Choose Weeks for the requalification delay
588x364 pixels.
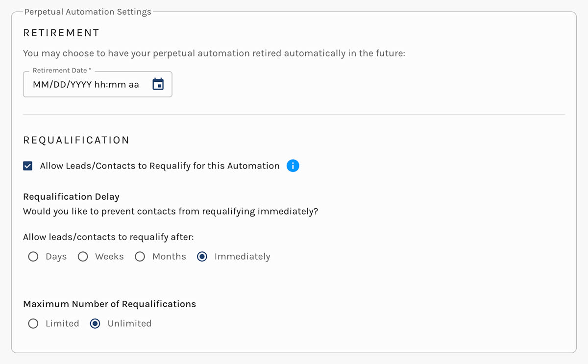coord(83,256)
